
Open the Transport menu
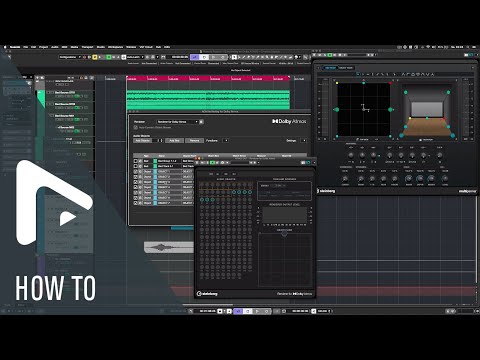[87, 47]
